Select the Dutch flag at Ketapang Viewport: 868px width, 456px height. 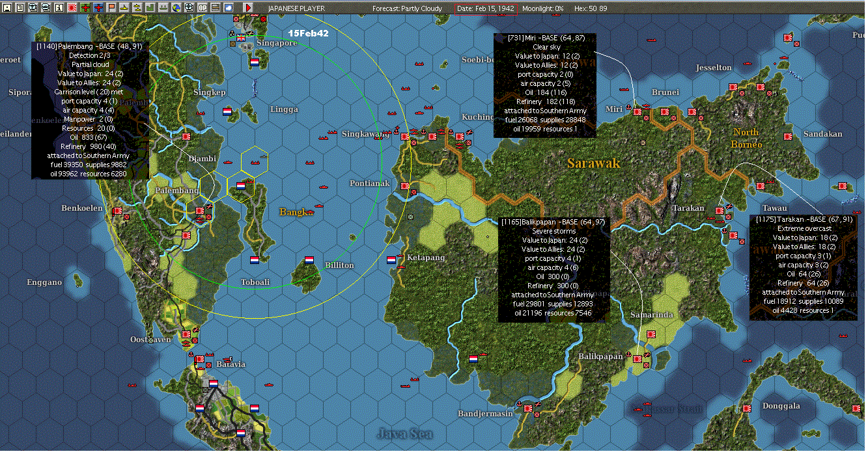(x=391, y=260)
